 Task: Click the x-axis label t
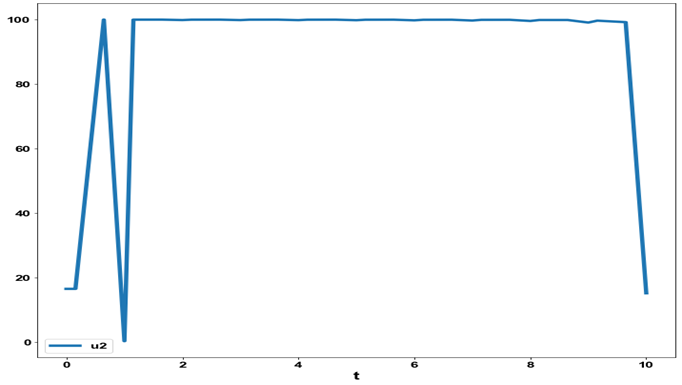tap(356, 376)
